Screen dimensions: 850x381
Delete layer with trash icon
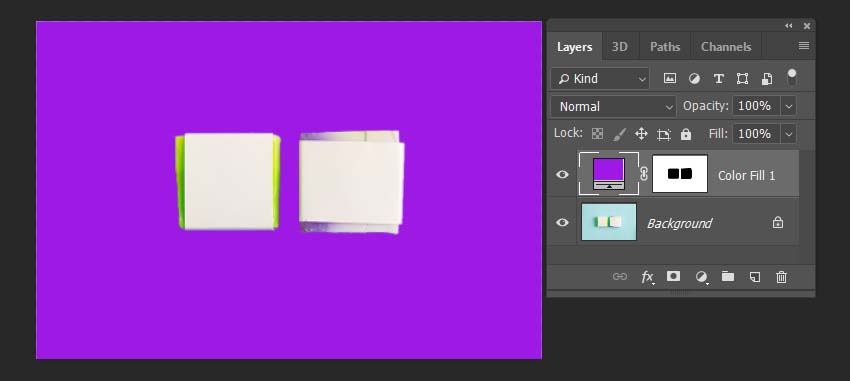[781, 277]
